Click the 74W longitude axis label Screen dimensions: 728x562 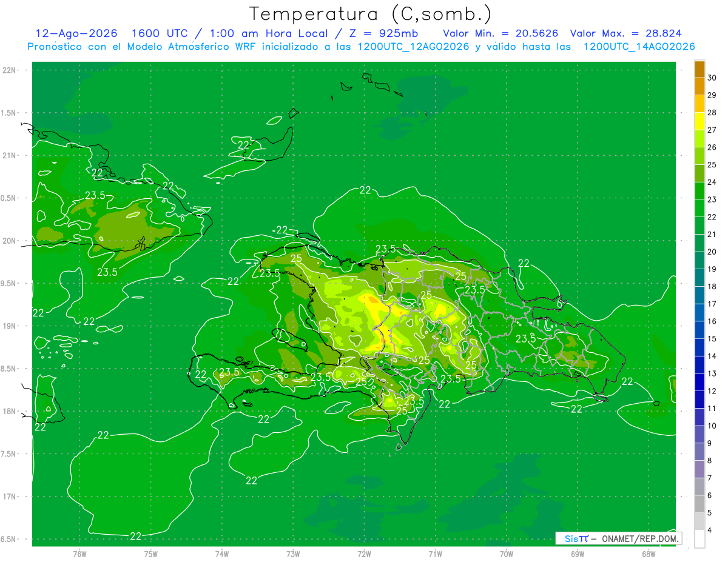click(x=221, y=554)
